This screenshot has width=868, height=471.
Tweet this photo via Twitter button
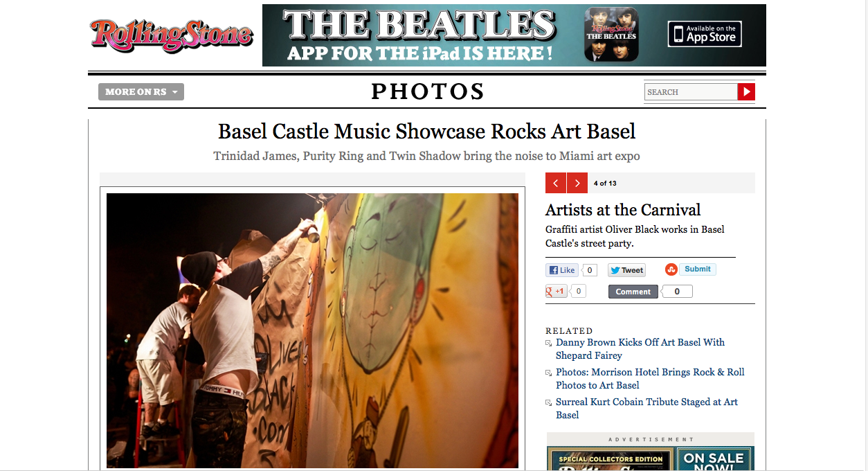click(626, 270)
